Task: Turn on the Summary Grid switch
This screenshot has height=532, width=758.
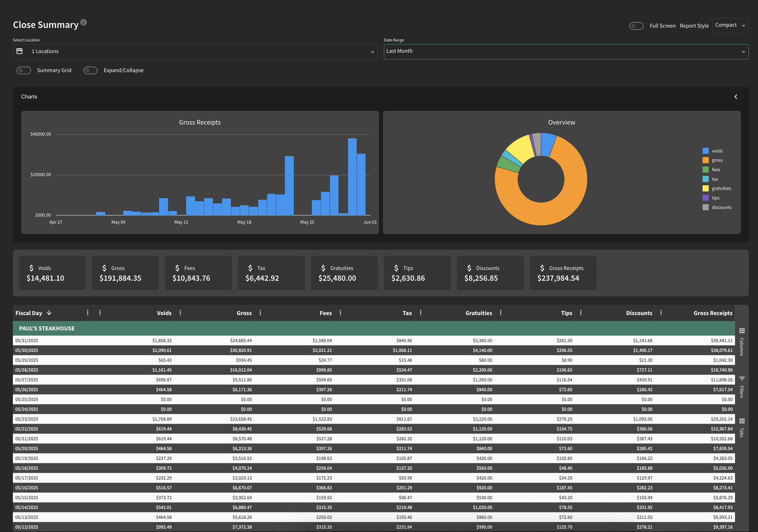Action: pyautogui.click(x=24, y=70)
